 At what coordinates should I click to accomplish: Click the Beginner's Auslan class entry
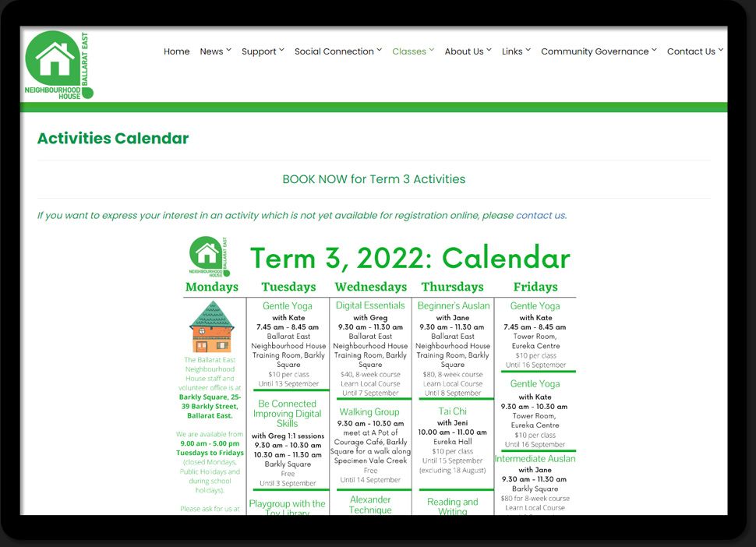(x=453, y=305)
